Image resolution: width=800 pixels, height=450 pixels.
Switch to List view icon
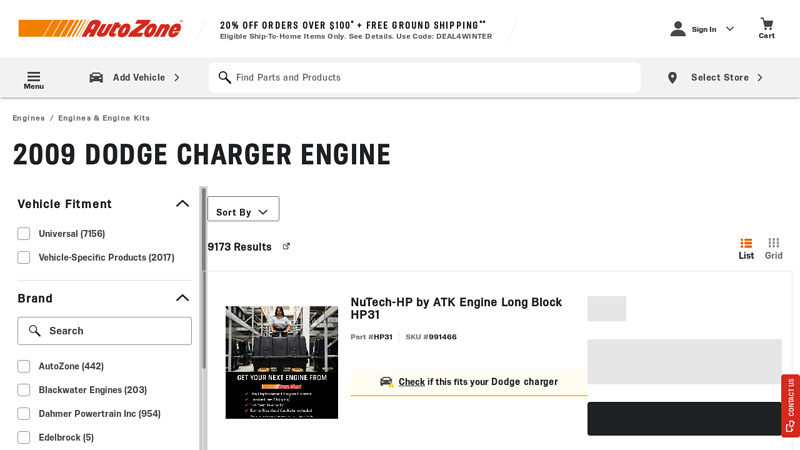click(746, 243)
